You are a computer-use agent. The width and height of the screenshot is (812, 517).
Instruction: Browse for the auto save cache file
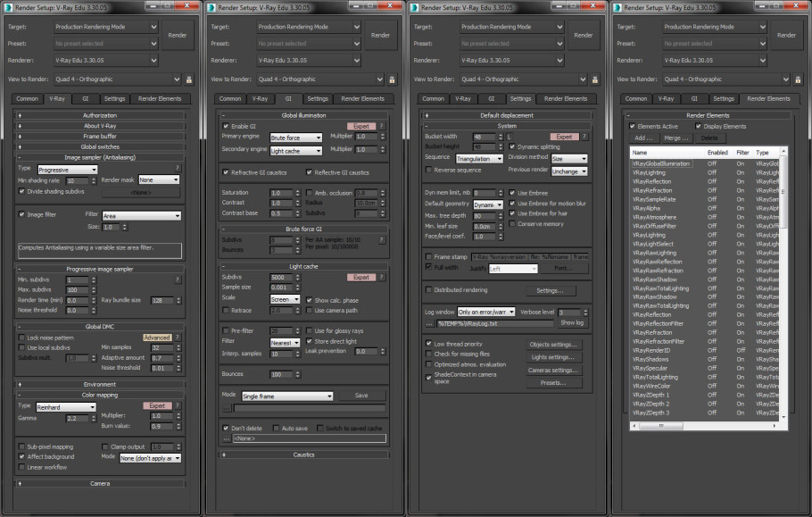tap(226, 438)
